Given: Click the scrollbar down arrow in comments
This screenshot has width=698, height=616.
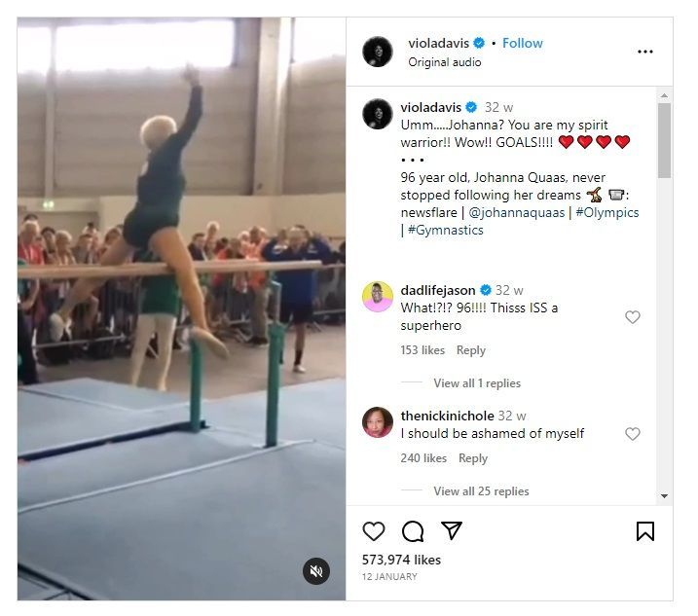Looking at the screenshot, I should pyautogui.click(x=664, y=496).
